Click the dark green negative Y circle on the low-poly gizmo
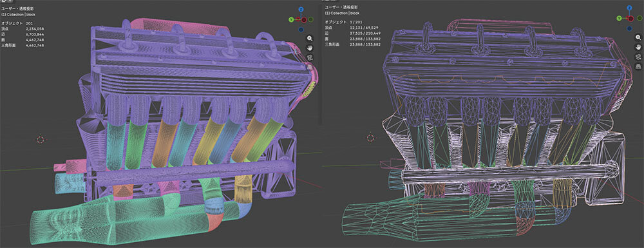Image resolution: width=644 pixels, height=248 pixels. click(639, 18)
